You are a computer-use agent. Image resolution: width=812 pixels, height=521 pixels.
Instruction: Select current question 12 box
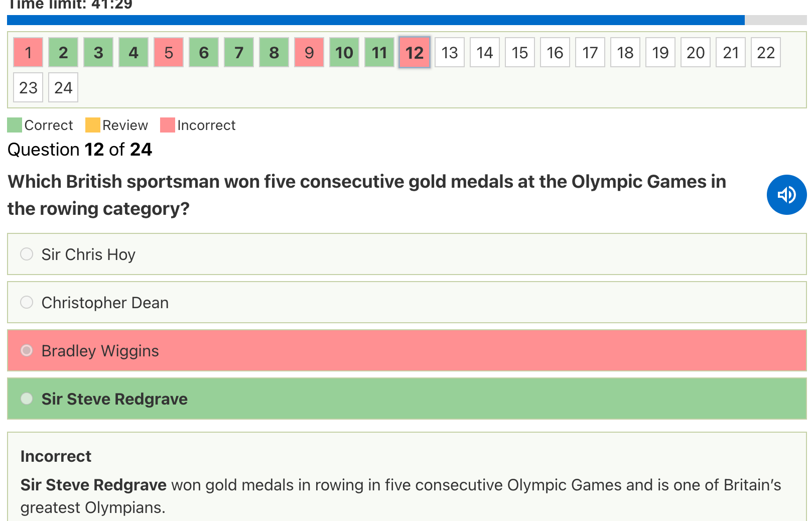415,52
